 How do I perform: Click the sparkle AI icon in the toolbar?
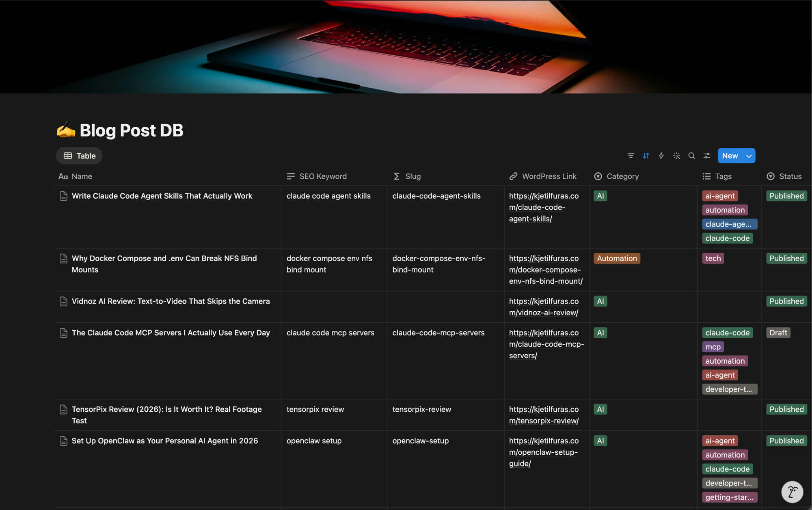676,156
